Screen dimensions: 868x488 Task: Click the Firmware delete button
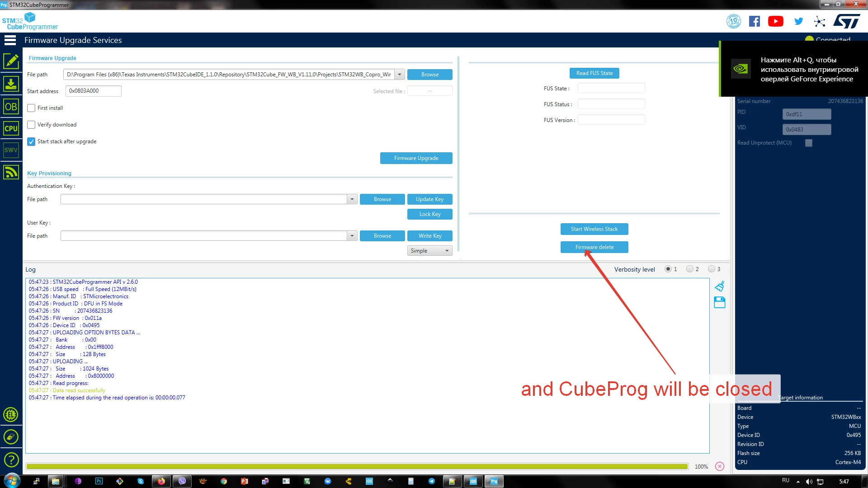pyautogui.click(x=594, y=247)
